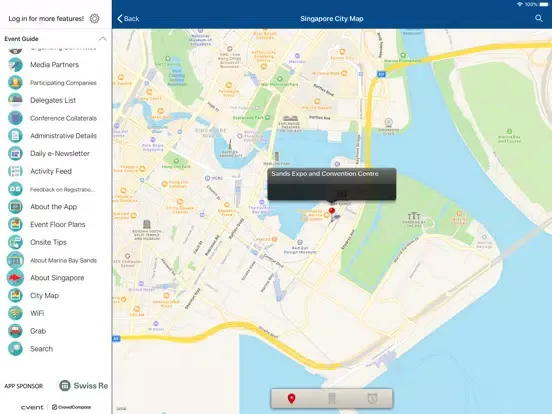This screenshot has height=414, width=552.
Task: Click About the App icon
Action: coord(15,207)
